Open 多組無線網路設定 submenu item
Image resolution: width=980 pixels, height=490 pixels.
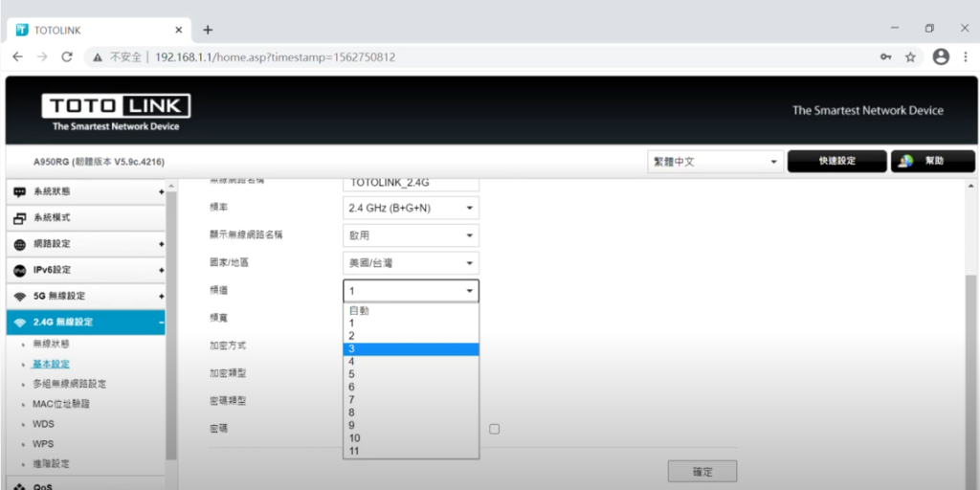click(x=69, y=384)
